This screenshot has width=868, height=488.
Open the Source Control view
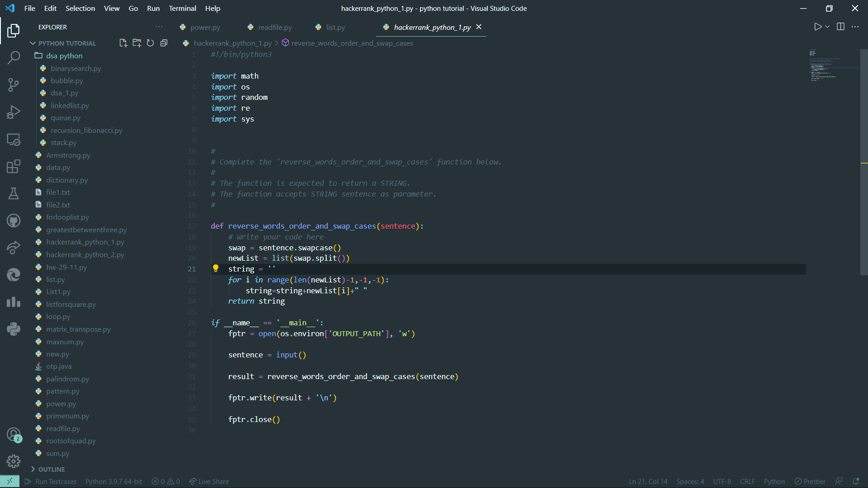14,84
